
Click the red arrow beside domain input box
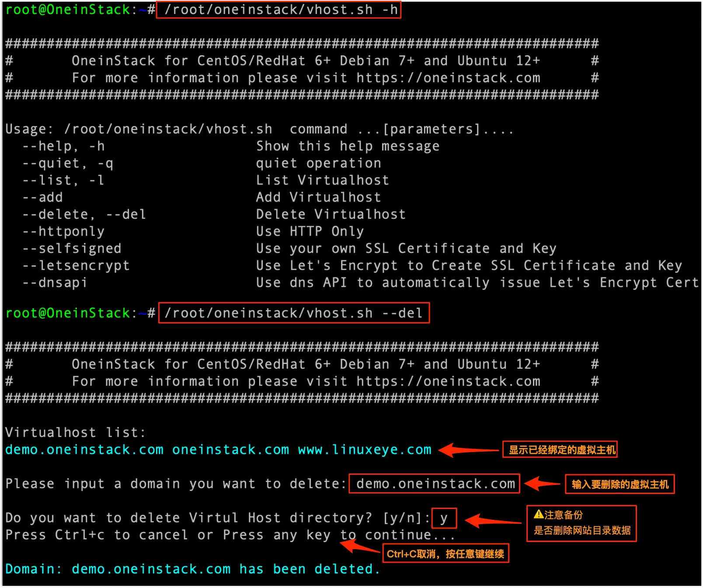(542, 484)
